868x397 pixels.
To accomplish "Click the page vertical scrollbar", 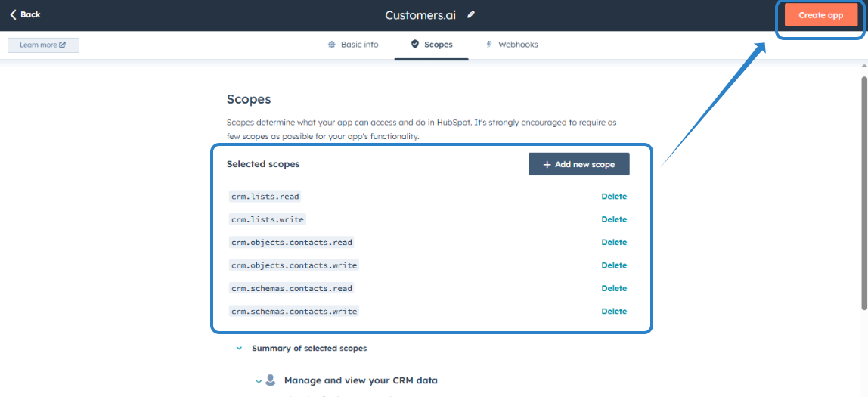I will pos(864,193).
